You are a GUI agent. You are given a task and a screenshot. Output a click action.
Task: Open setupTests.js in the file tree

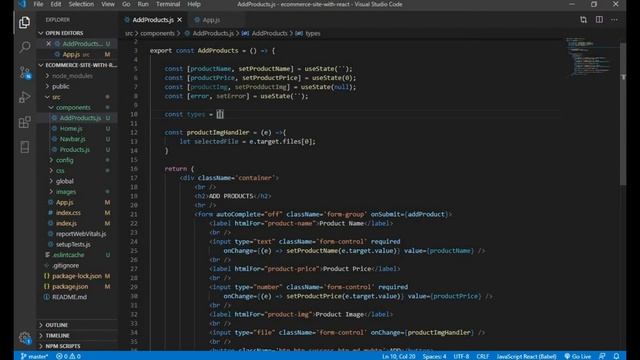click(73, 244)
